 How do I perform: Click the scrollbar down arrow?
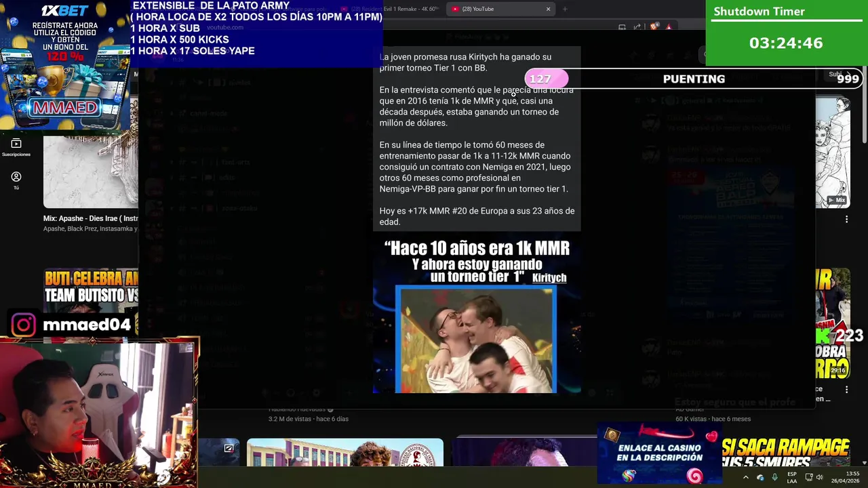(864, 462)
